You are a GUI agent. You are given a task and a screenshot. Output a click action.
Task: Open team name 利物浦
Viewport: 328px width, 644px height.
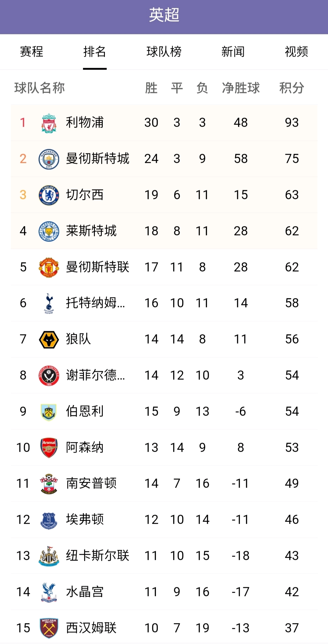tap(85, 123)
